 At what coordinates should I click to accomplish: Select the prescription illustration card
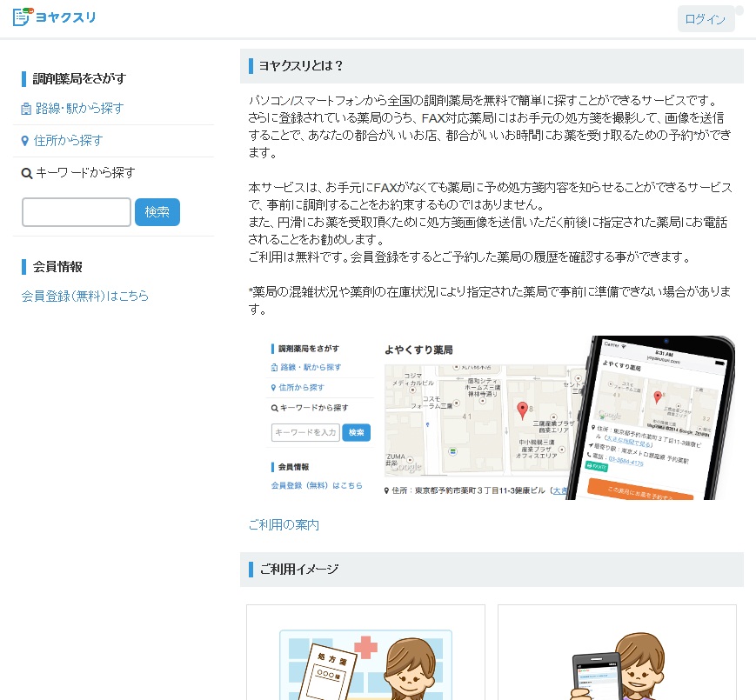(x=365, y=652)
